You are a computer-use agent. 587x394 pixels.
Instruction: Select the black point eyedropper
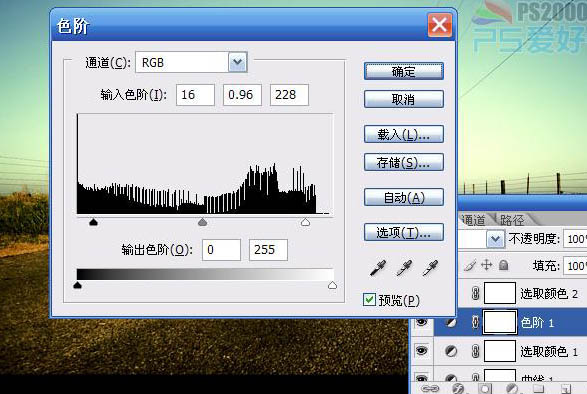[378, 268]
